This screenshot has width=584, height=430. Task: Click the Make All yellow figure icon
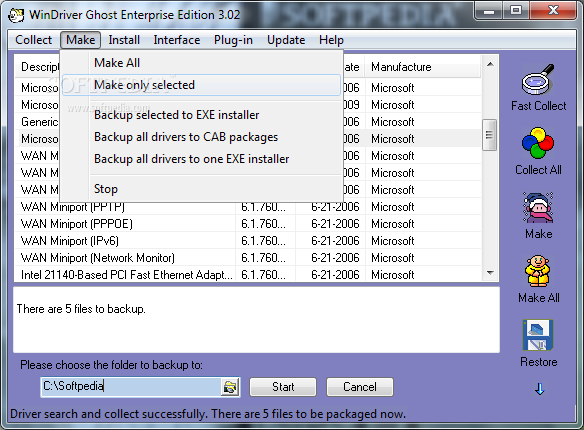(x=538, y=271)
